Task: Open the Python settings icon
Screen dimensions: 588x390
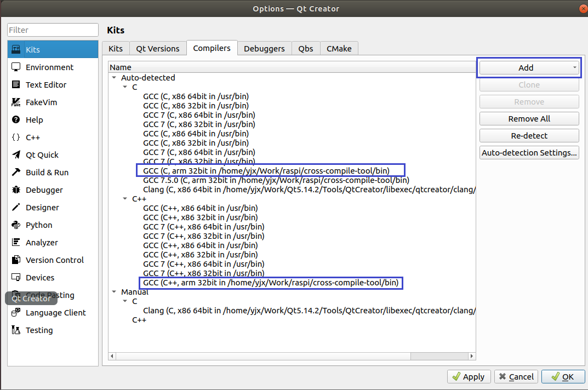Action: point(16,225)
